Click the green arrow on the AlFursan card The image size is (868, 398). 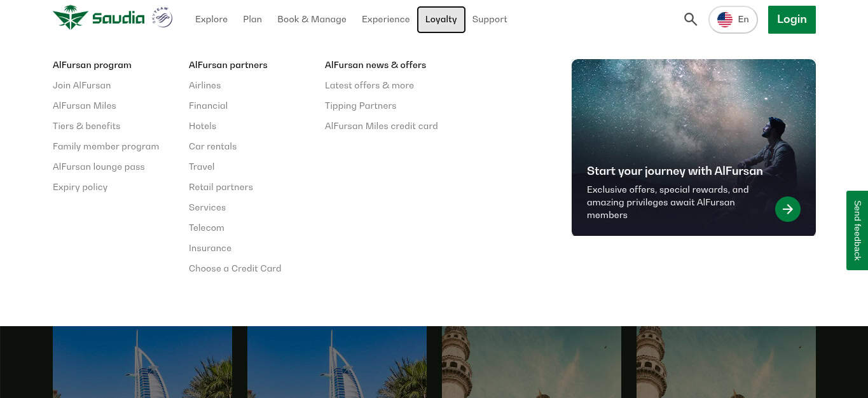click(x=787, y=209)
